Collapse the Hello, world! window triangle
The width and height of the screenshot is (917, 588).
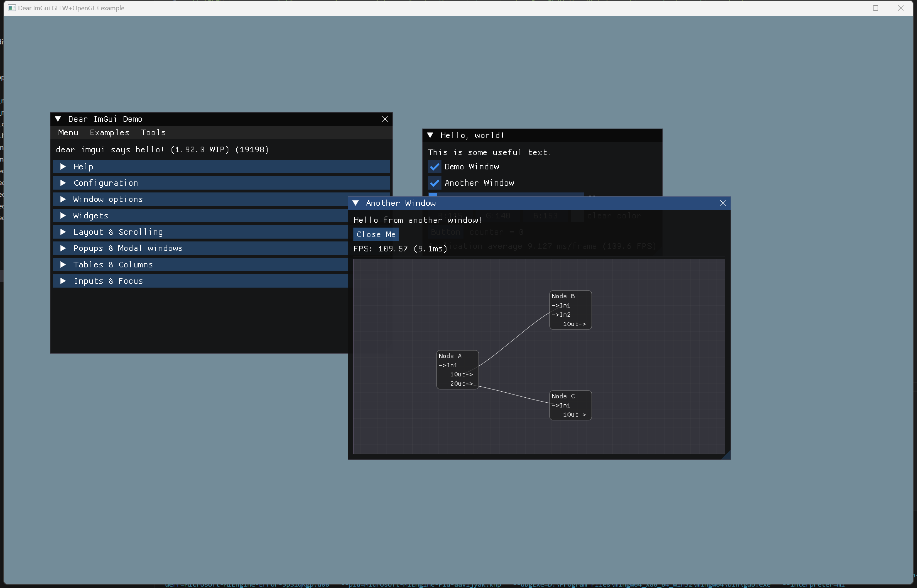pyautogui.click(x=430, y=135)
